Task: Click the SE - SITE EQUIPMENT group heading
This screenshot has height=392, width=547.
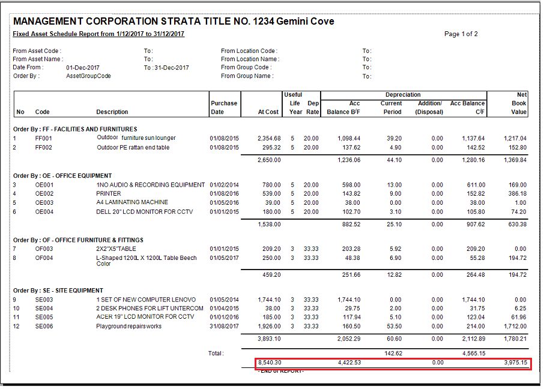Action: pos(58,291)
